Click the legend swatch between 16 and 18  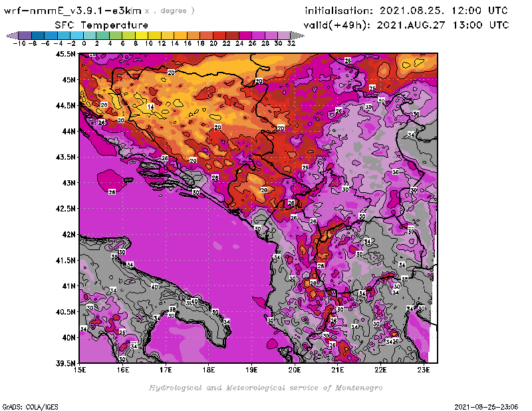tap(193, 35)
